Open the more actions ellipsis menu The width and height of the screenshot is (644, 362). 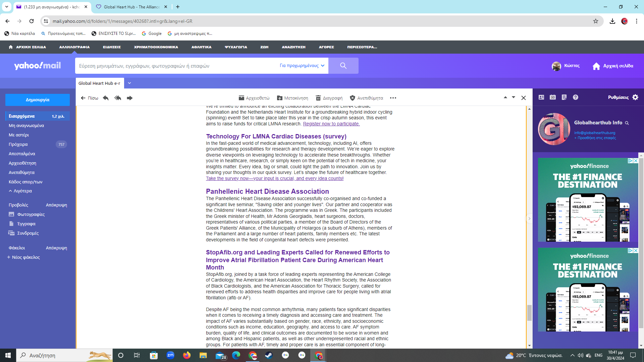point(393,98)
